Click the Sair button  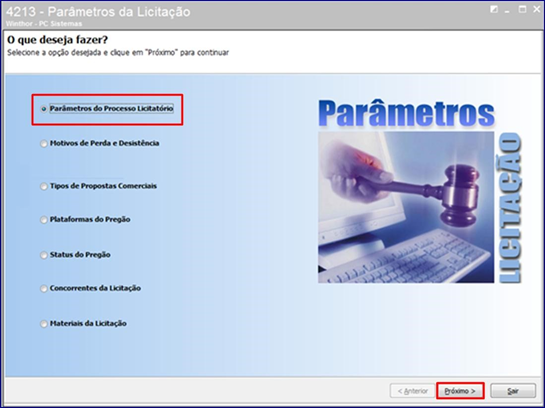(x=513, y=391)
